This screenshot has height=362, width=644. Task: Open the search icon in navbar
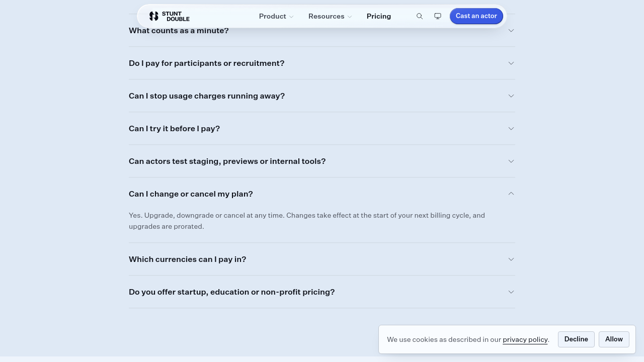420,16
